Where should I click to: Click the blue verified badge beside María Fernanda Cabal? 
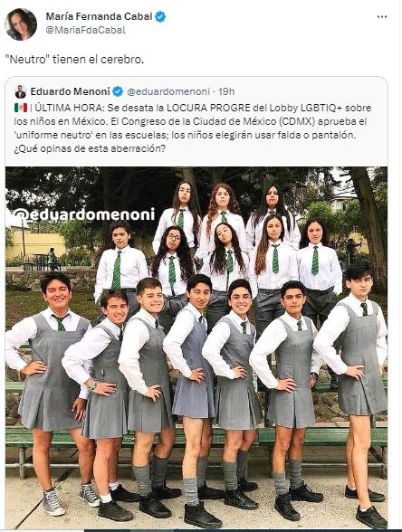click(x=160, y=16)
